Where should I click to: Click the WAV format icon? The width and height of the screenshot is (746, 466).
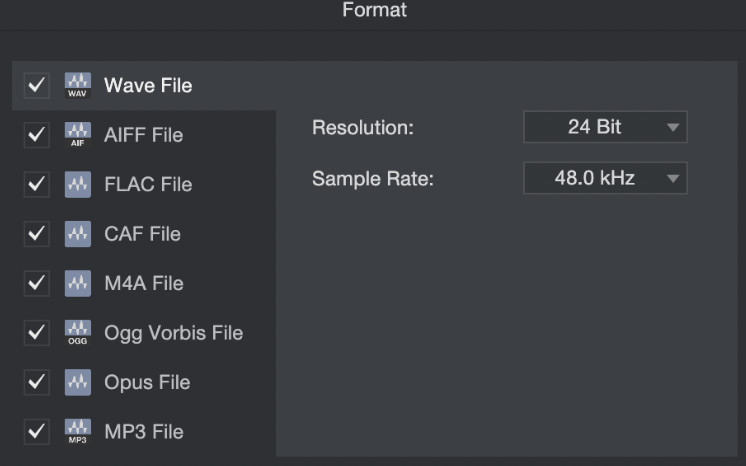point(78,86)
